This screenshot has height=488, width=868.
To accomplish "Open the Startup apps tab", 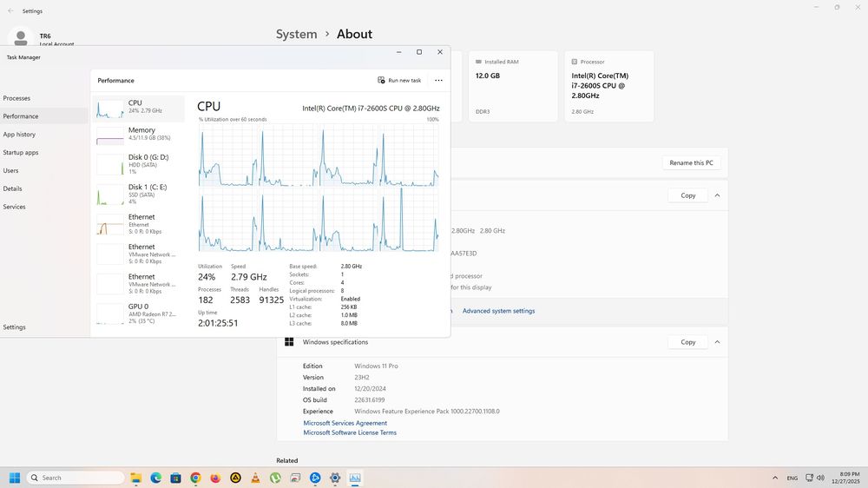I will 44,152.
